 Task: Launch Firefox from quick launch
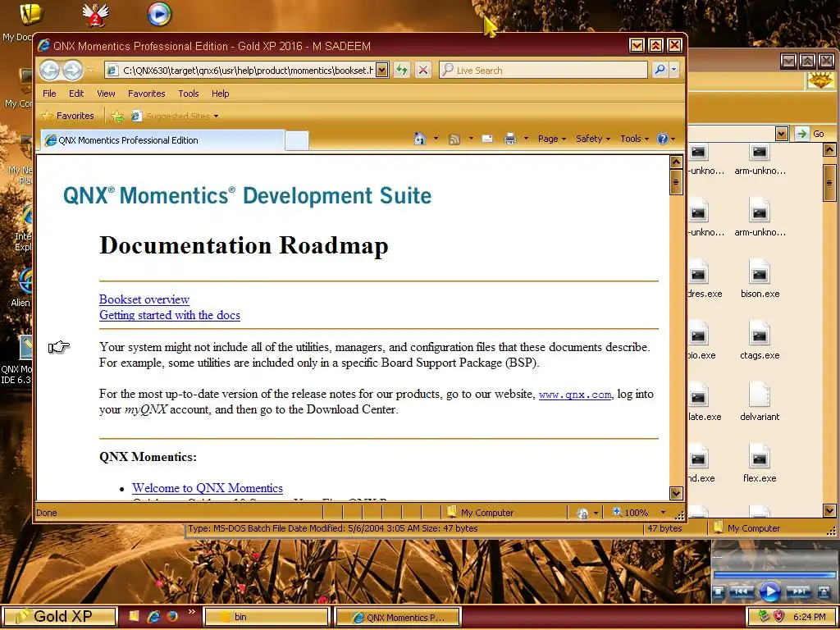coord(172,617)
